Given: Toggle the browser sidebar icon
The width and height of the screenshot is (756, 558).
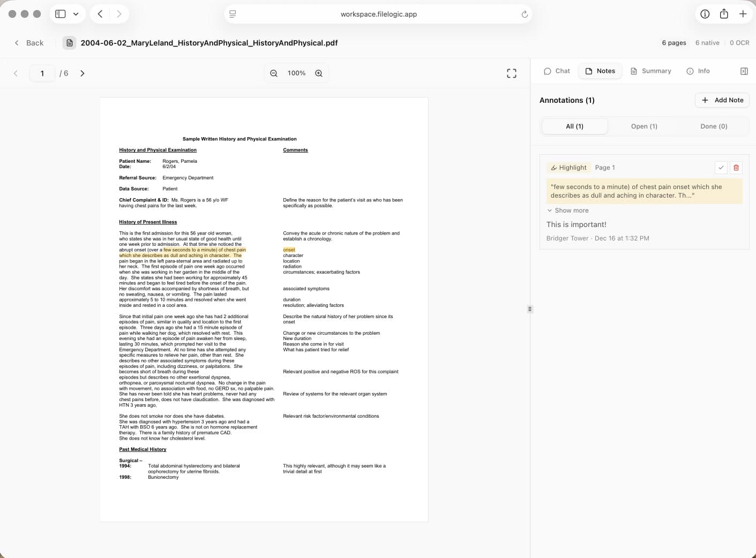Looking at the screenshot, I should (61, 14).
